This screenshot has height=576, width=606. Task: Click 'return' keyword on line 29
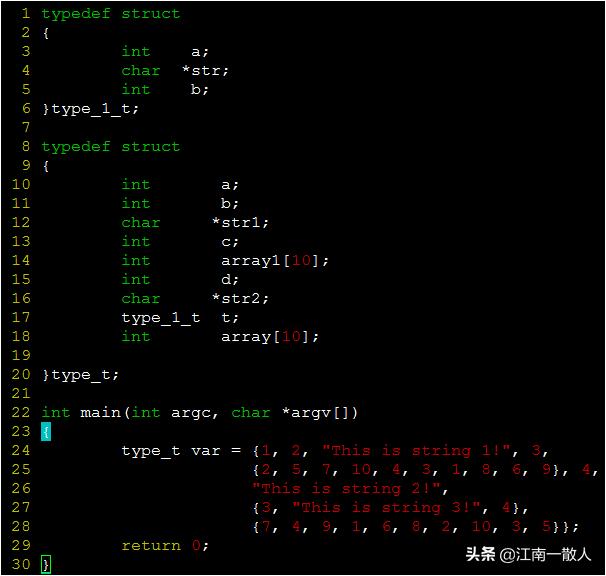tap(151, 546)
